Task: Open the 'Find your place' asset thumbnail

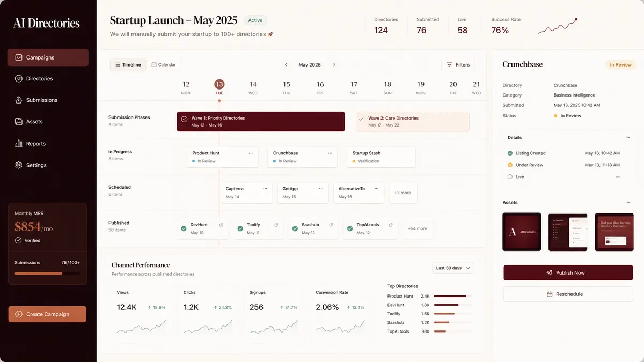Action: [614, 232]
